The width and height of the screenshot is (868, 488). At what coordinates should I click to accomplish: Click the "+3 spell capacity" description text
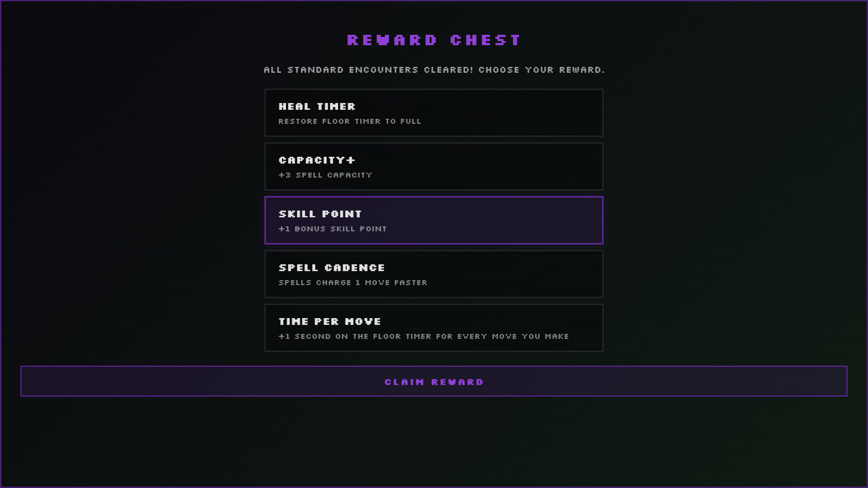pyautogui.click(x=325, y=175)
